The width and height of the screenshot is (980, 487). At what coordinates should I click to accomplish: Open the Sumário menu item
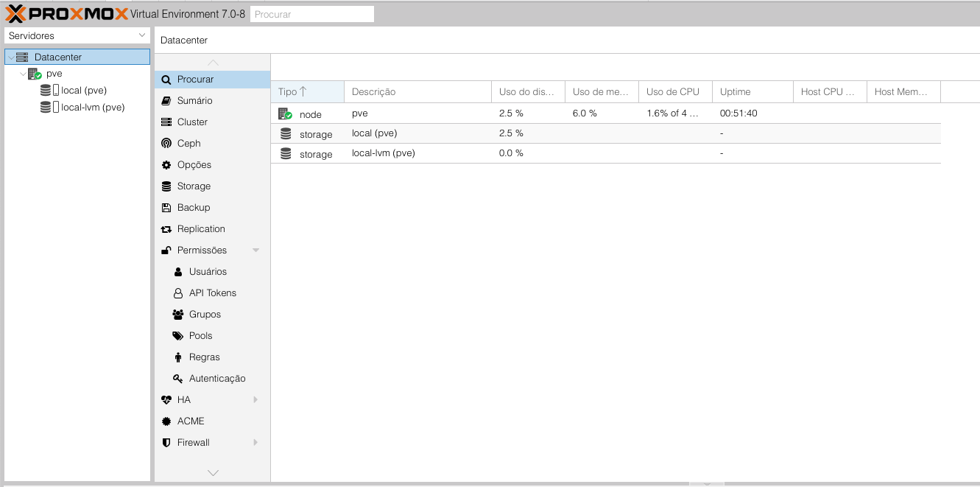tap(194, 101)
